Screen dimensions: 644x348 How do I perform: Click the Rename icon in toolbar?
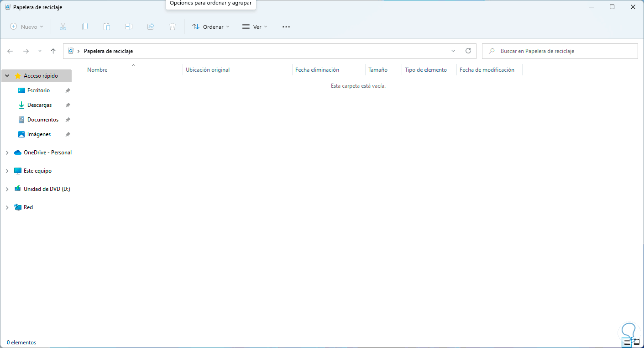129,27
